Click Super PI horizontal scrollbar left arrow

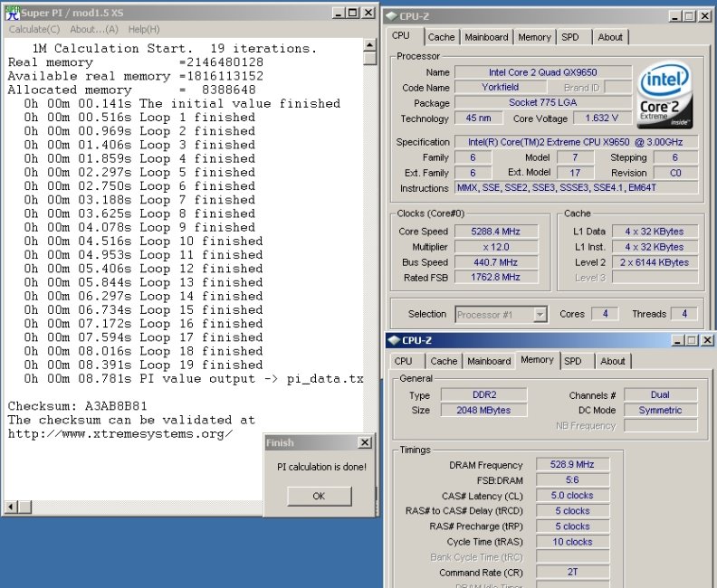pyautogui.click(x=12, y=507)
